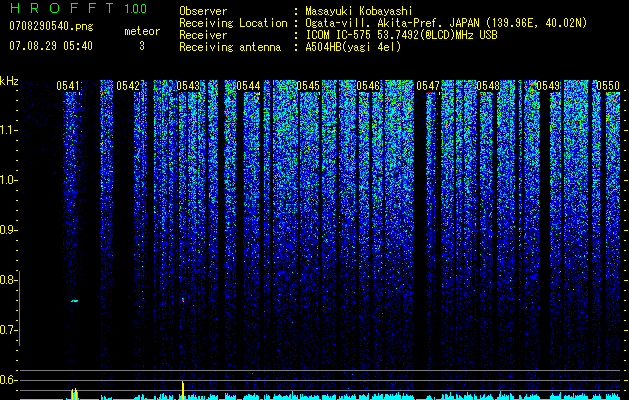Click the 0544 time marker
This screenshot has height=400, width=629.
[x=248, y=86]
